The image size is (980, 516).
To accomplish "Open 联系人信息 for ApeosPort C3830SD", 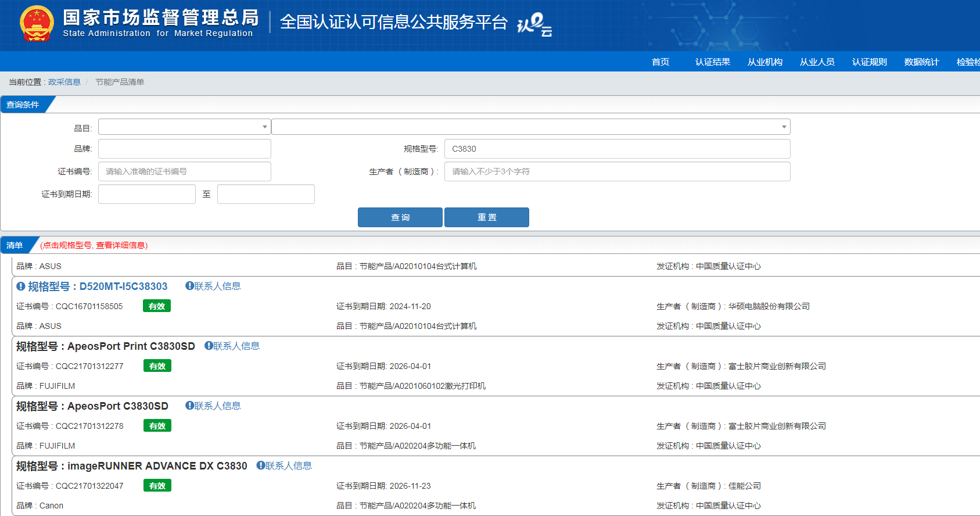I will tap(213, 406).
